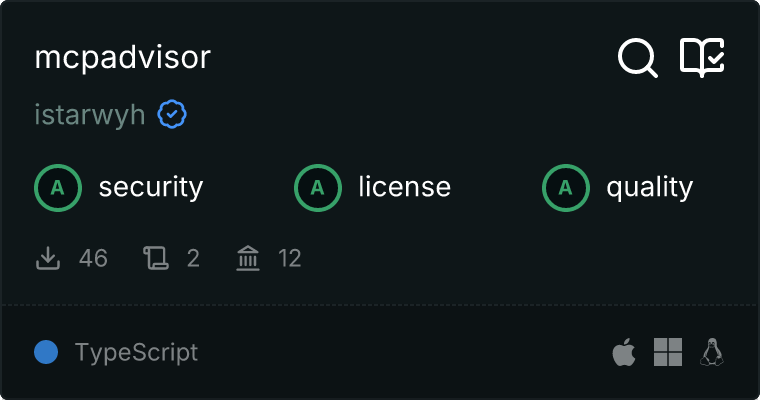This screenshot has width=760, height=400.
Task: Open the mcpadvisor title link
Action: tap(123, 58)
